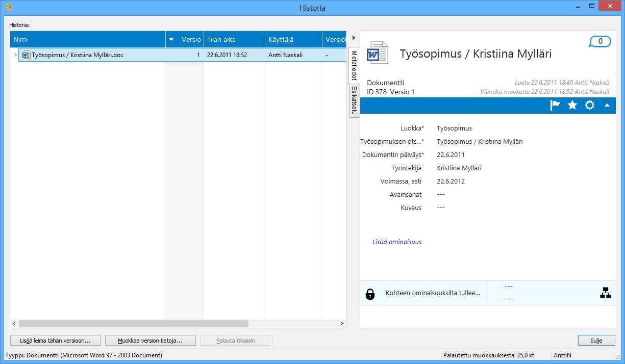Click the large Word document icon
The height and width of the screenshot is (364, 625).
[378, 53]
